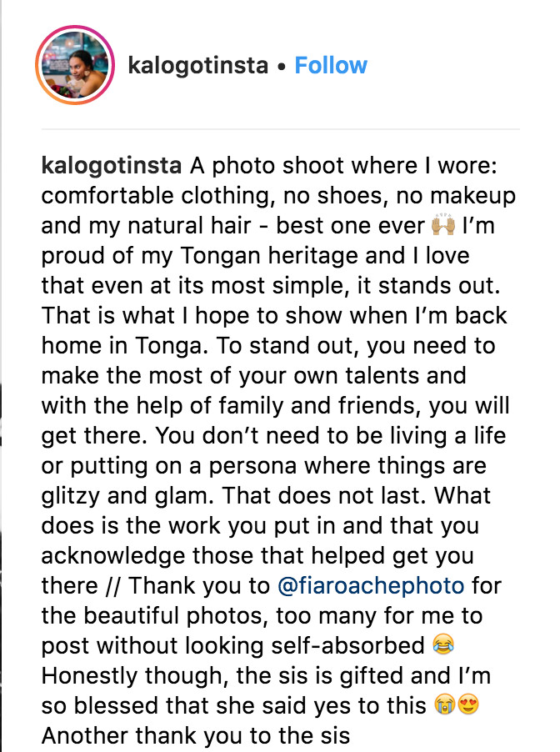Viewport: 560px width, 752px height.
Task: Click the word 'Tongan' in the caption
Action: point(221,256)
